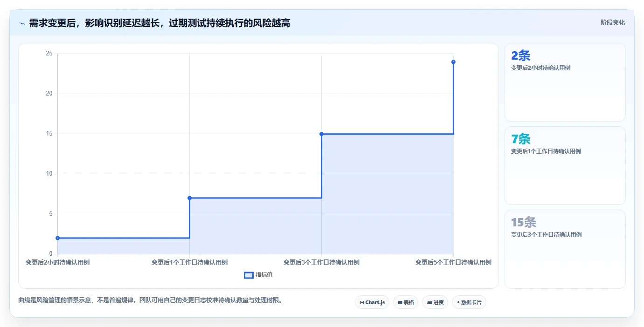Click the y-axis label 20
The image size is (644, 327).
[49, 94]
